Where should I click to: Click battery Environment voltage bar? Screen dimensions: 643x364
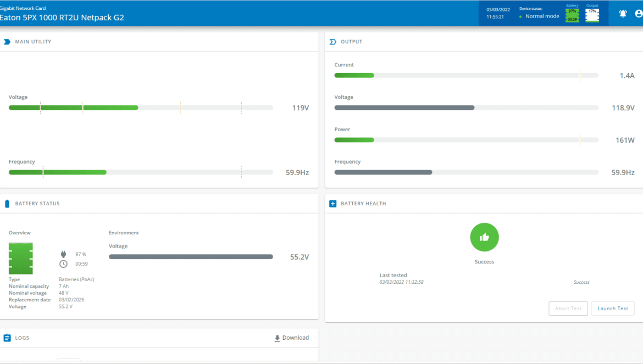pos(191,257)
